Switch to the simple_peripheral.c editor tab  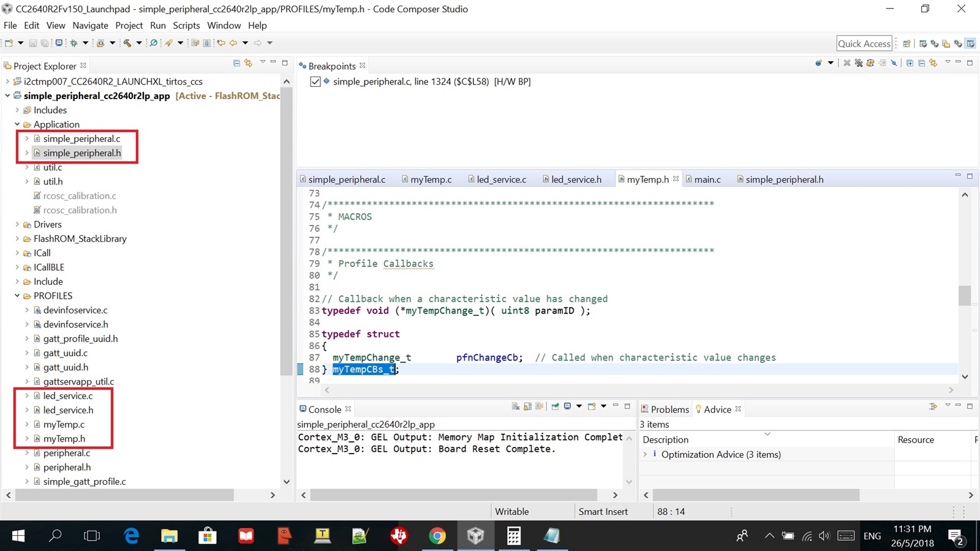pyautogui.click(x=347, y=179)
